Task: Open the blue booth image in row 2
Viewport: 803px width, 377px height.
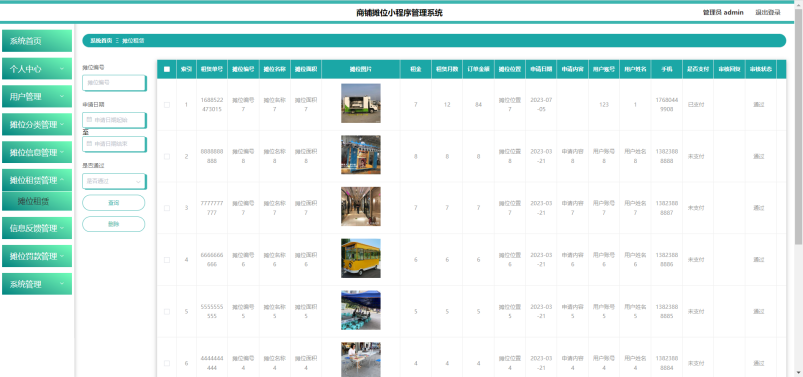Action: coord(361,155)
